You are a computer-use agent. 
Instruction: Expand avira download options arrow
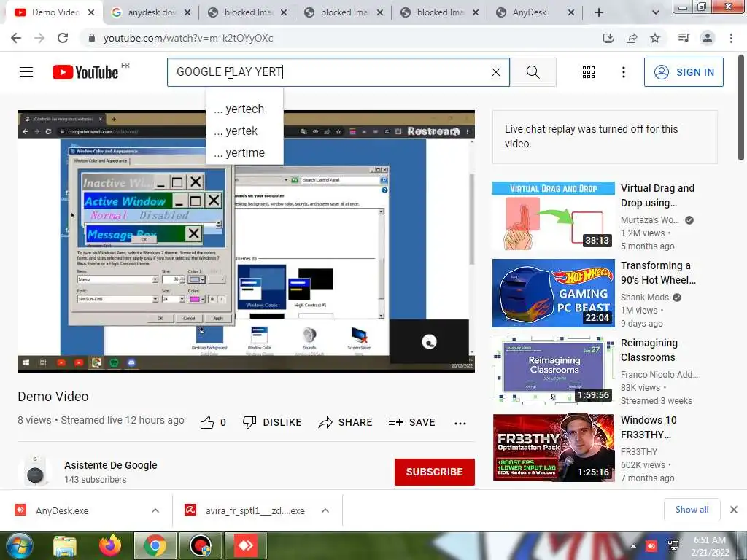(325, 510)
